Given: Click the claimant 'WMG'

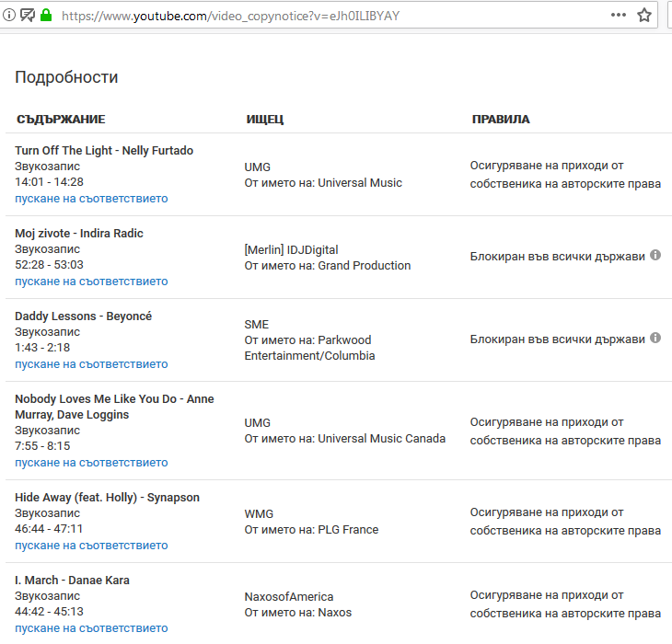Looking at the screenshot, I should 259,514.
